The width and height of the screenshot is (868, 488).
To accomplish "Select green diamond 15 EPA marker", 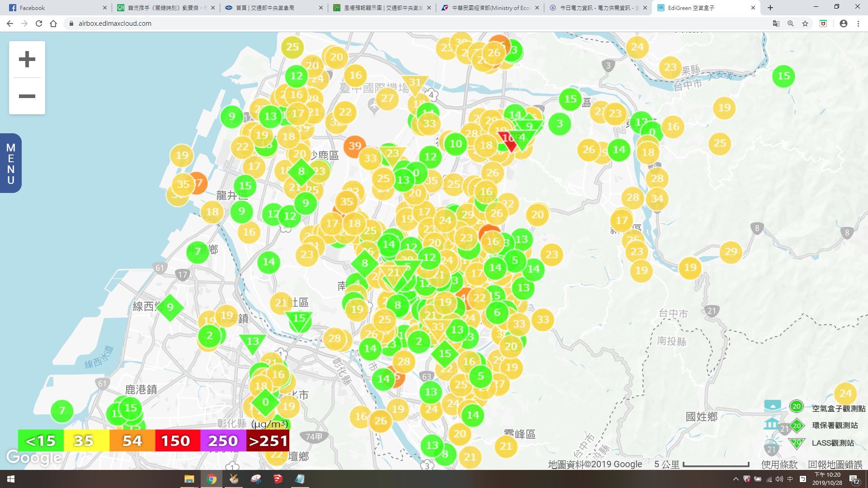I will click(x=445, y=353).
